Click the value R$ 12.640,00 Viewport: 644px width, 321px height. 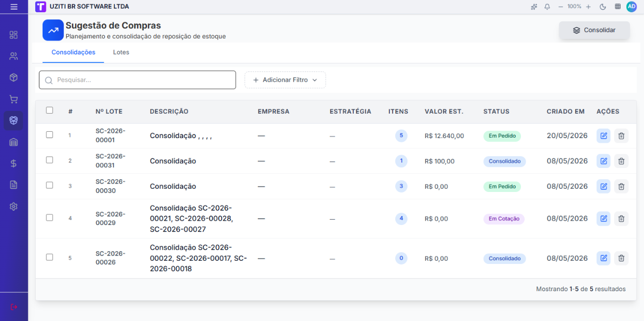[x=444, y=136]
